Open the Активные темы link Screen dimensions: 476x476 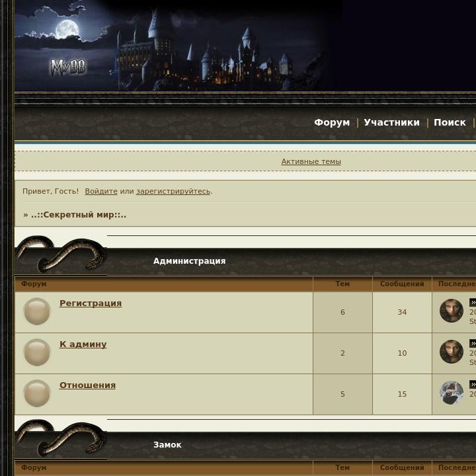(x=311, y=161)
